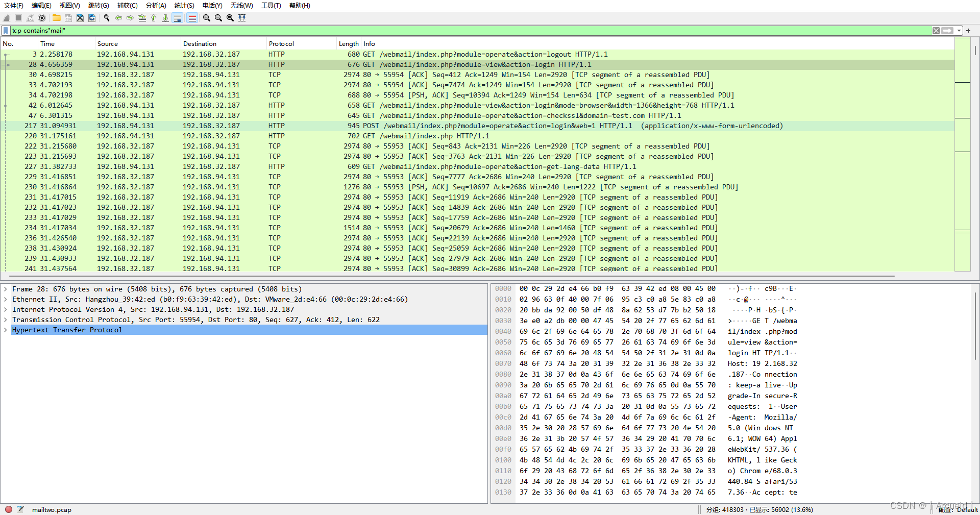980x515 pixels.
Task: Expand the Ethernet II details
Action: coord(6,300)
